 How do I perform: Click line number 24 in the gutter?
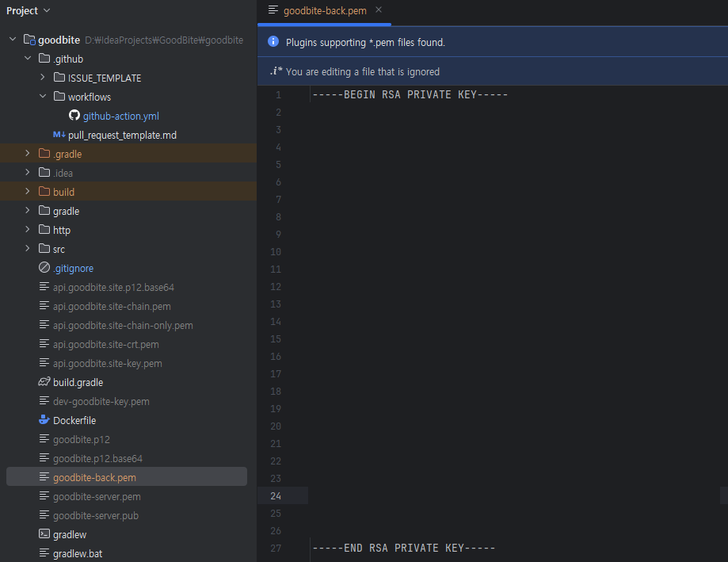click(276, 496)
